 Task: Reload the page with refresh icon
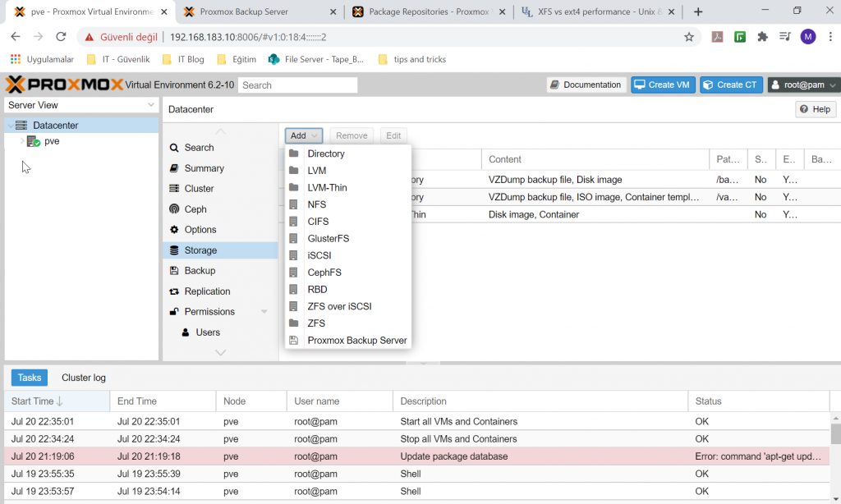click(61, 36)
